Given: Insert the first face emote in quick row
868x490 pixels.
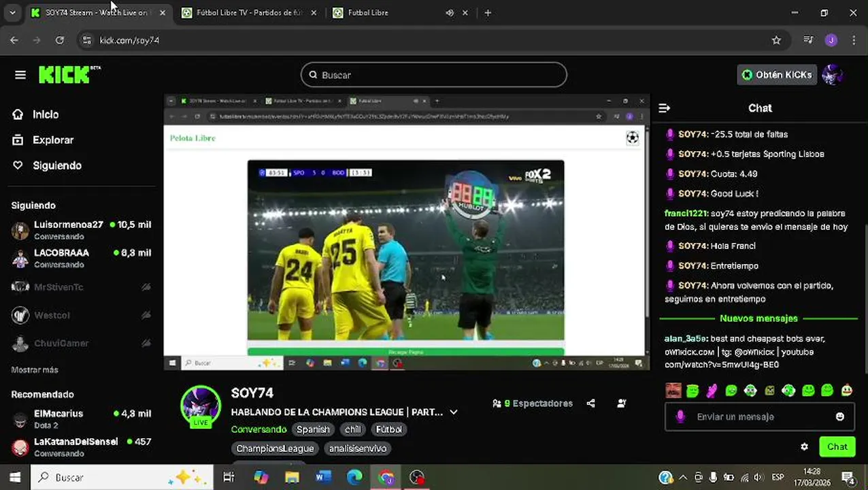Looking at the screenshot, I should [x=673, y=391].
